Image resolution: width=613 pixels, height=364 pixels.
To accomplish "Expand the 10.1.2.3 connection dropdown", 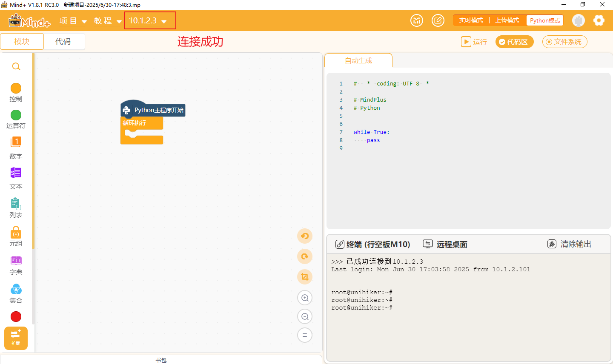I will coord(148,21).
